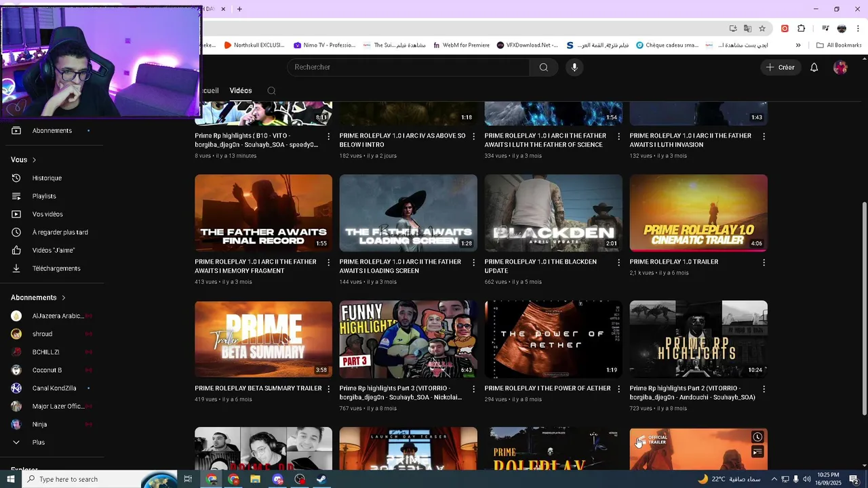Open options menu for BLACKDEN UPDATE video
868x488 pixels.
(618, 262)
